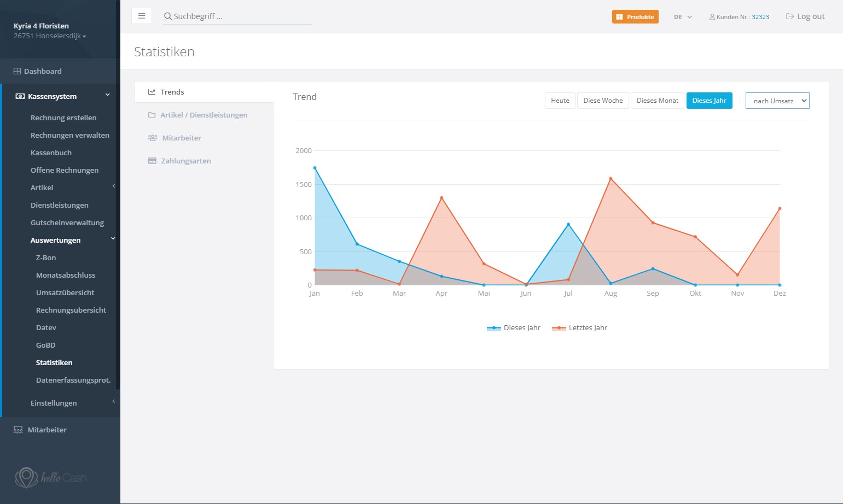Viewport: 843px width, 504px height.
Task: Click the Trends chart-line icon
Action: (152, 92)
